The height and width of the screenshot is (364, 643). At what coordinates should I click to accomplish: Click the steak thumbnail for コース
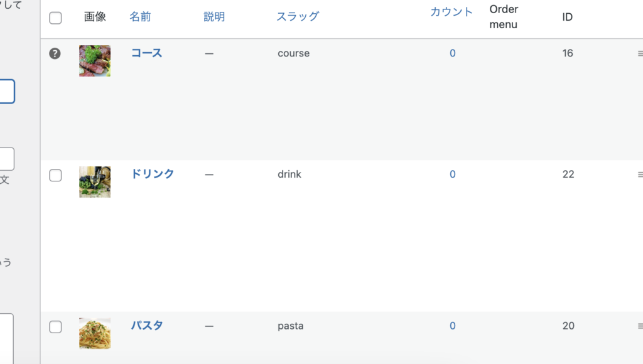(95, 61)
